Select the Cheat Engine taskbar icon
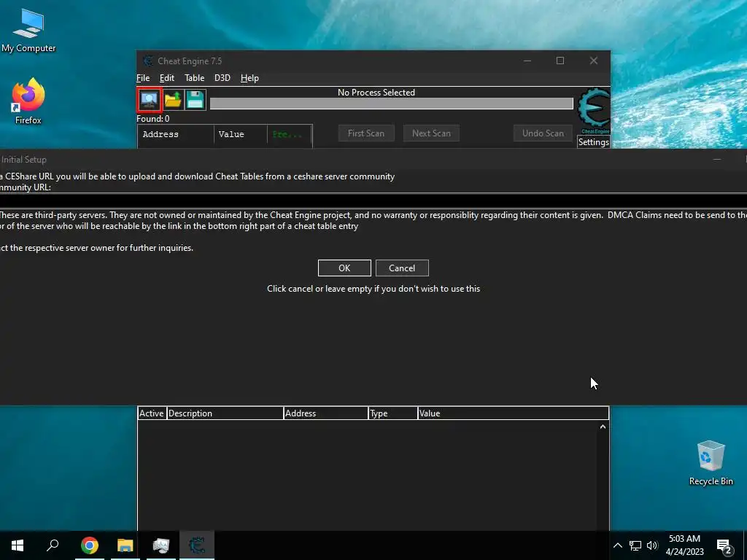Image resolution: width=747 pixels, height=560 pixels. point(197,545)
